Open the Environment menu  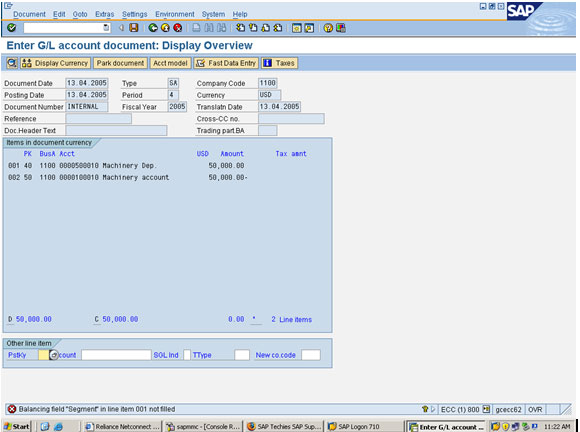[x=175, y=14]
